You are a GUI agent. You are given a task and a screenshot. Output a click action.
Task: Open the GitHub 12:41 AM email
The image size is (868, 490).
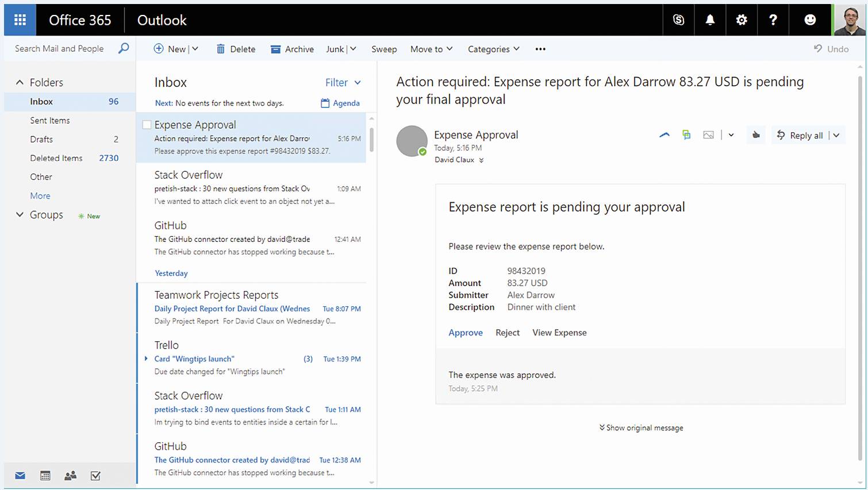click(x=251, y=238)
